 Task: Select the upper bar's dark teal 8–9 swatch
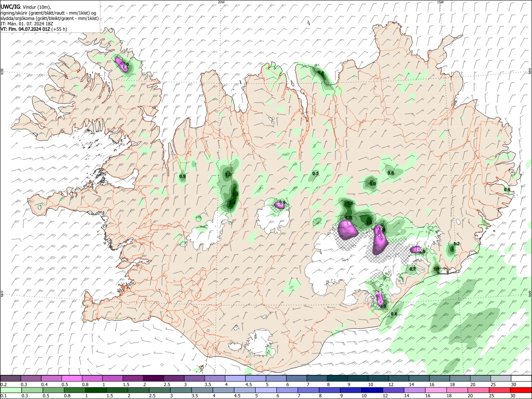[337, 378]
